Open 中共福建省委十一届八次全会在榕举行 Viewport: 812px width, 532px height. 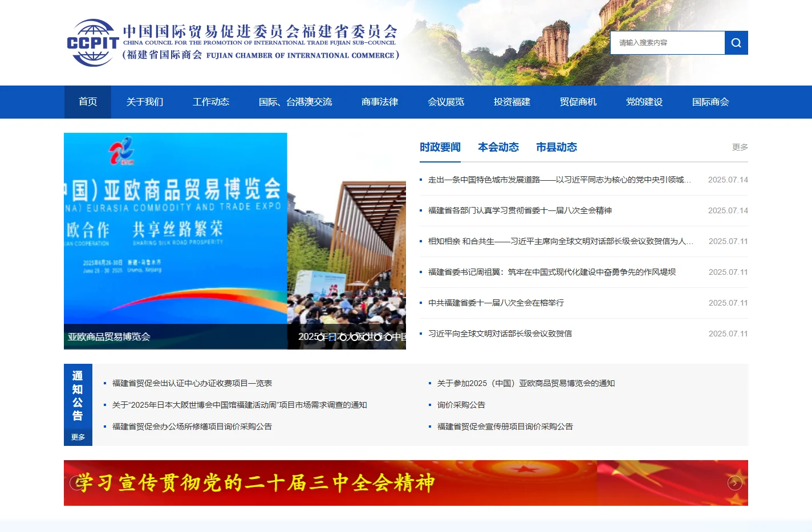496,303
